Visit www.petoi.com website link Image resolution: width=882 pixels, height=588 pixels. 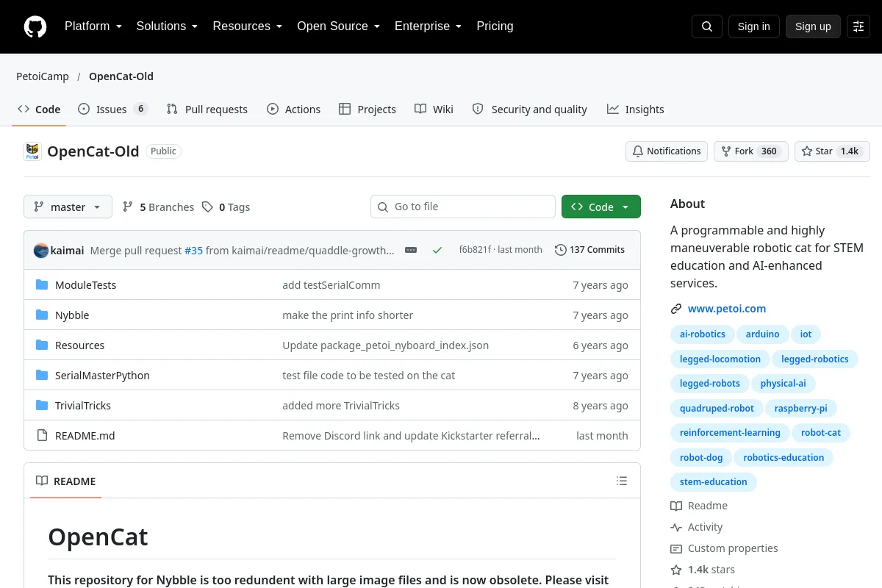pyautogui.click(x=727, y=309)
